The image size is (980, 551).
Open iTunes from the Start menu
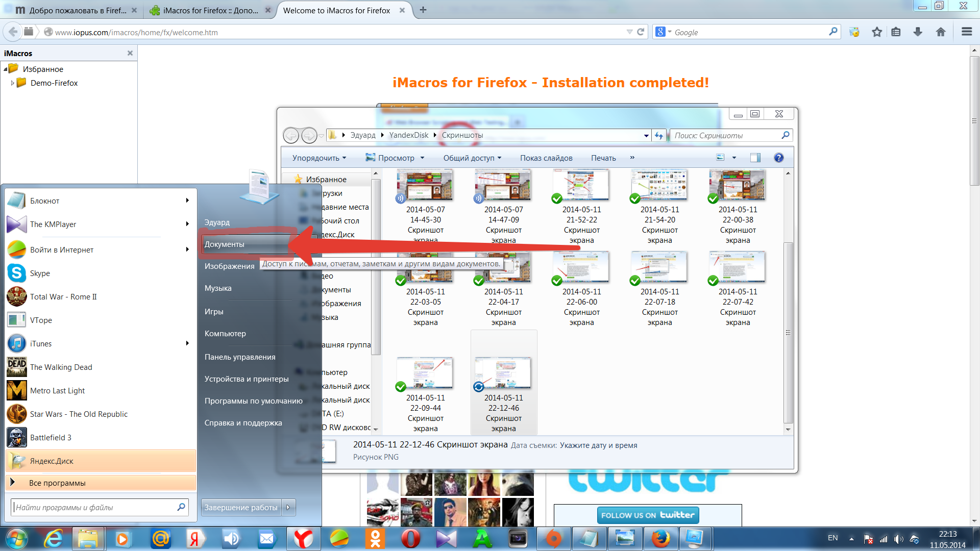pos(40,344)
